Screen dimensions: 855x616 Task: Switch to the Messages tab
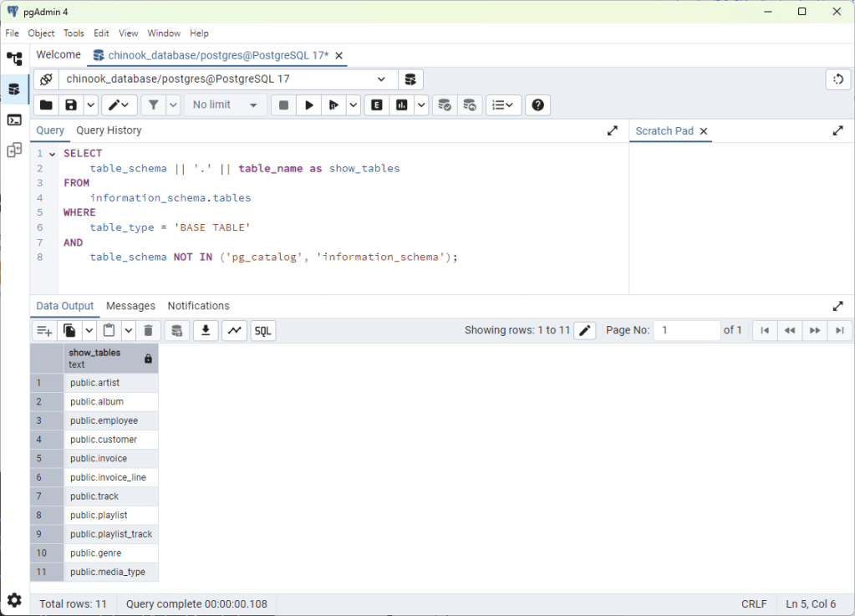130,306
